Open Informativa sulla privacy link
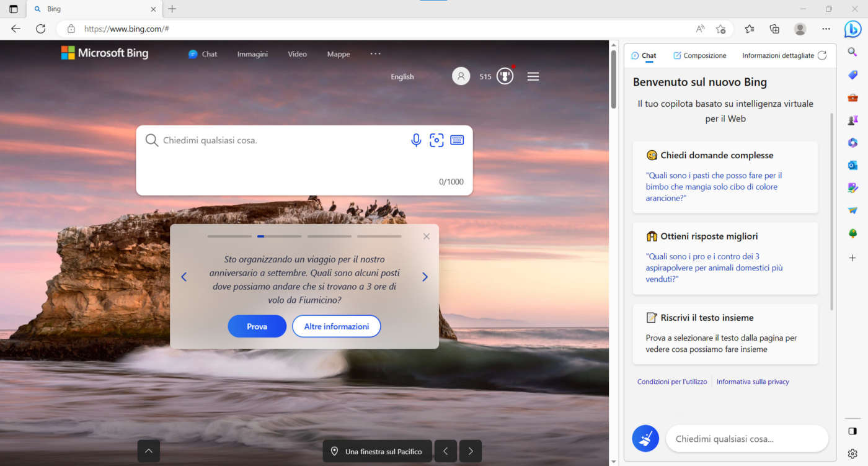 (x=752, y=382)
